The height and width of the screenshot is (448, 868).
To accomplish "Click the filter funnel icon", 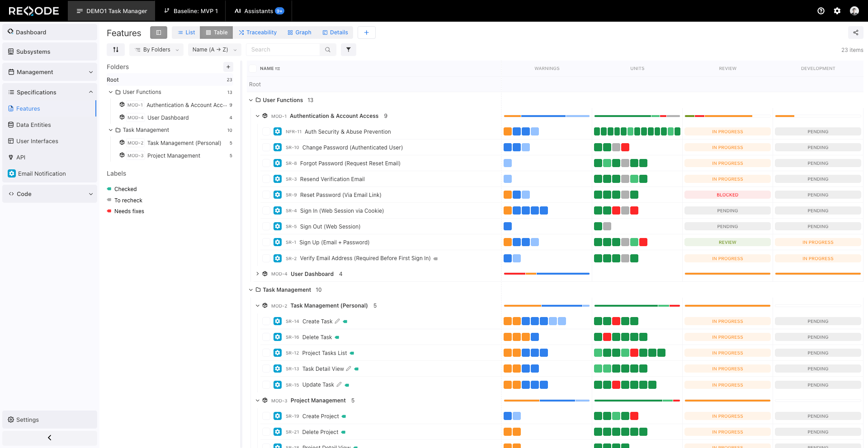I will 348,50.
